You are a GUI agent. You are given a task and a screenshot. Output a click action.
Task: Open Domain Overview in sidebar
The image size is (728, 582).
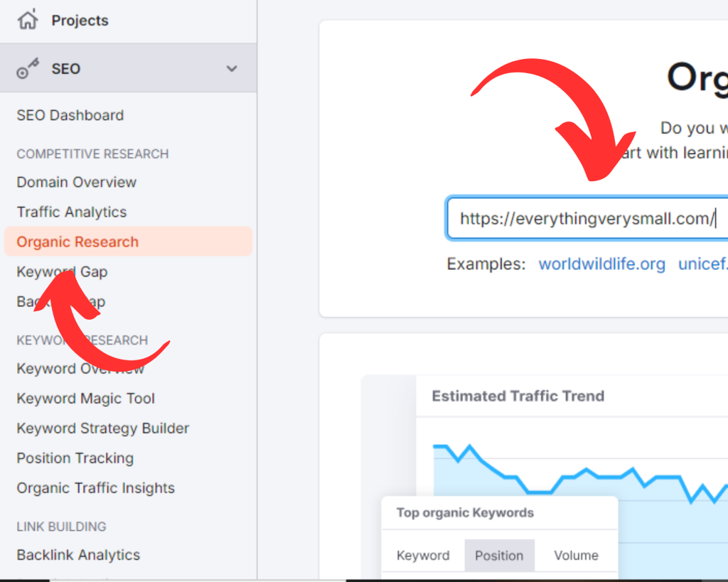click(x=76, y=182)
